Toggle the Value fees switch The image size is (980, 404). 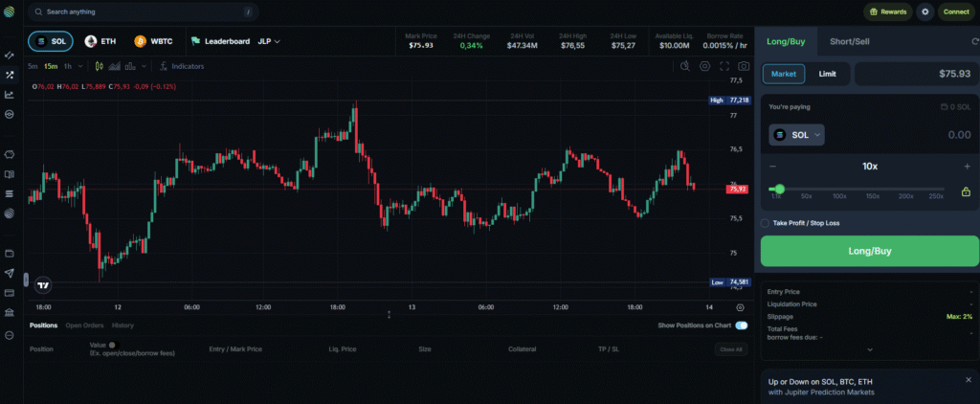click(113, 345)
